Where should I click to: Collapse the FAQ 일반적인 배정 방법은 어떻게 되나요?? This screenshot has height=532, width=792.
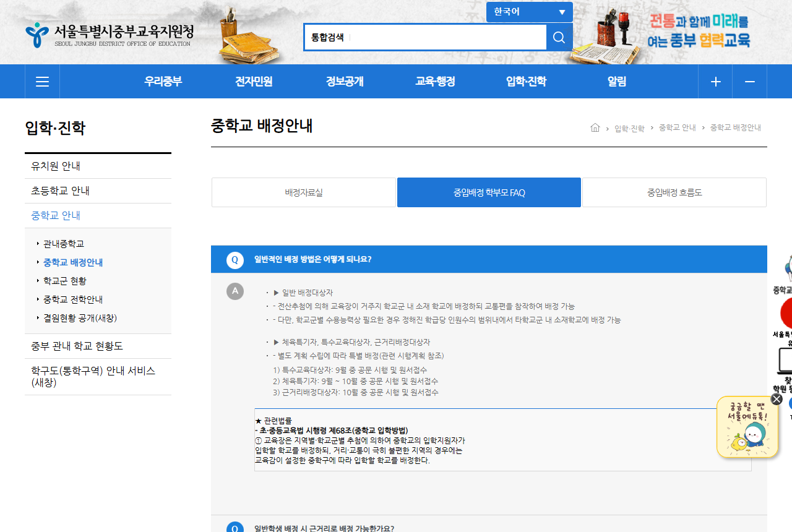click(489, 259)
